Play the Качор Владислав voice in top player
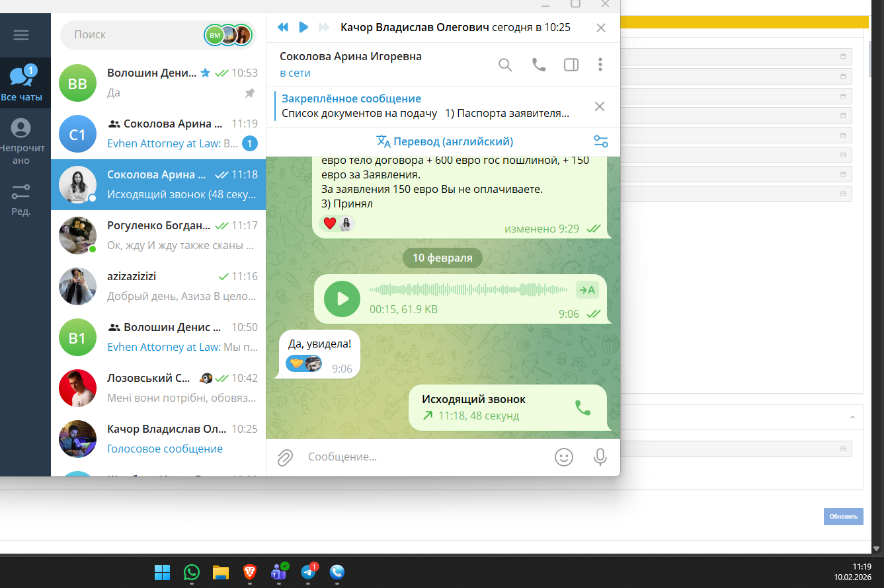Viewport: 884px width, 588px height. 303,27
